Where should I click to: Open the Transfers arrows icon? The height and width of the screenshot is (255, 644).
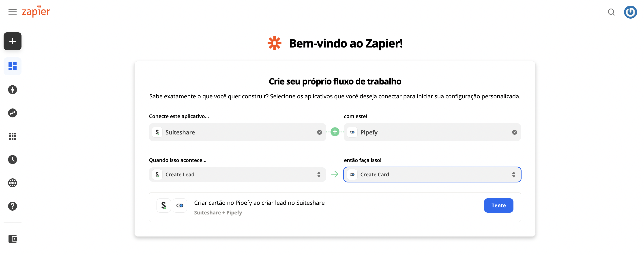tap(12, 113)
